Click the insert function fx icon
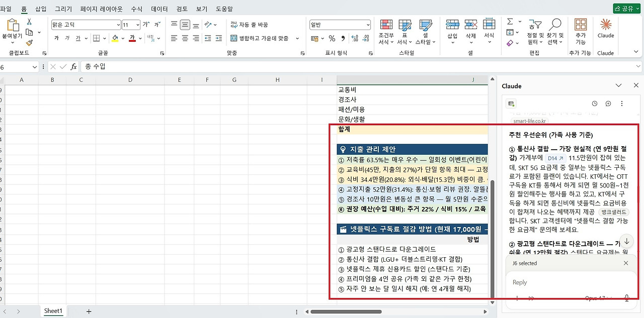 pyautogui.click(x=73, y=66)
